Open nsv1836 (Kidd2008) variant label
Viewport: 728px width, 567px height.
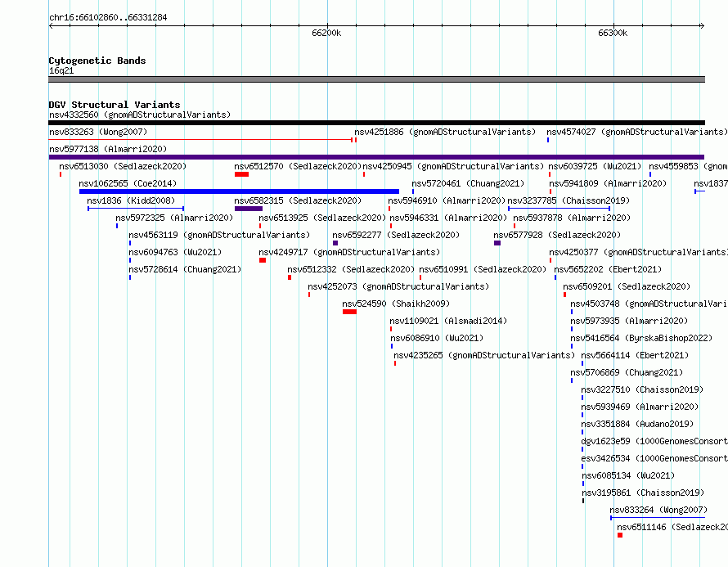131,200
